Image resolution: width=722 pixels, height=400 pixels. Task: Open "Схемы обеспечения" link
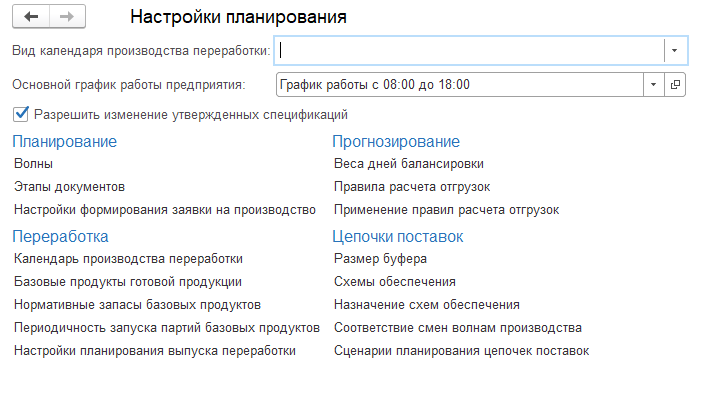[395, 282]
